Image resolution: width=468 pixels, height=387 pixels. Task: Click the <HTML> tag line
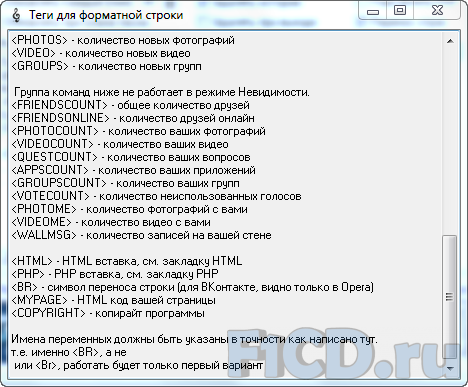point(127,261)
